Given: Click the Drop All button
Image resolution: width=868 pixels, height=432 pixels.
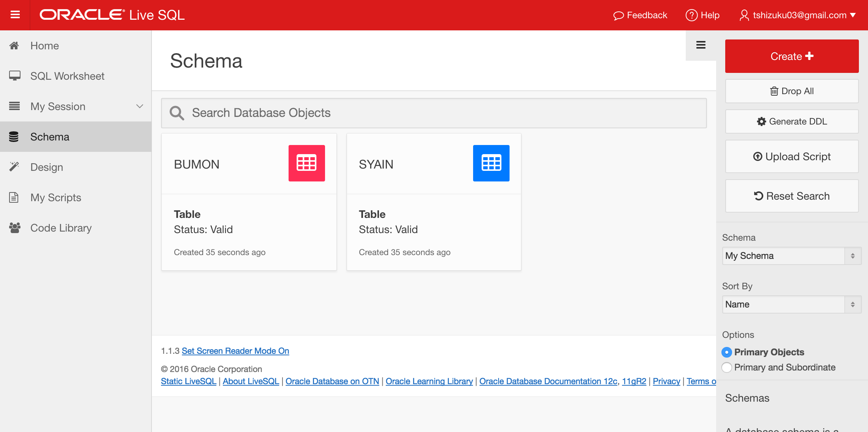Looking at the screenshot, I should [791, 91].
